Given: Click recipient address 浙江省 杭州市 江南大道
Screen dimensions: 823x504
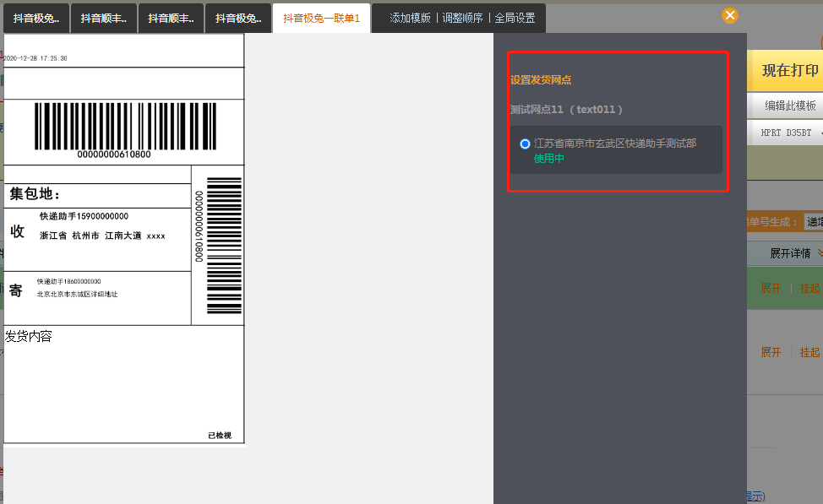Looking at the screenshot, I should (102, 236).
